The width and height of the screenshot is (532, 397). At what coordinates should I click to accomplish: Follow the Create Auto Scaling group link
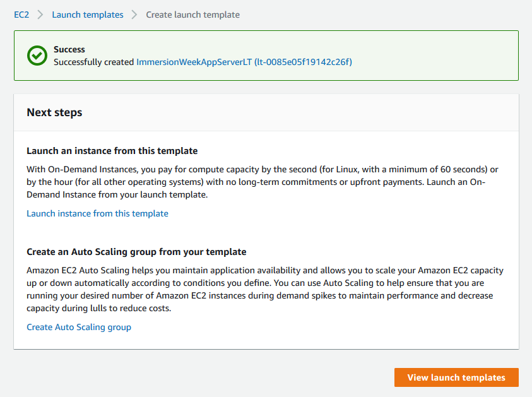pyautogui.click(x=79, y=327)
